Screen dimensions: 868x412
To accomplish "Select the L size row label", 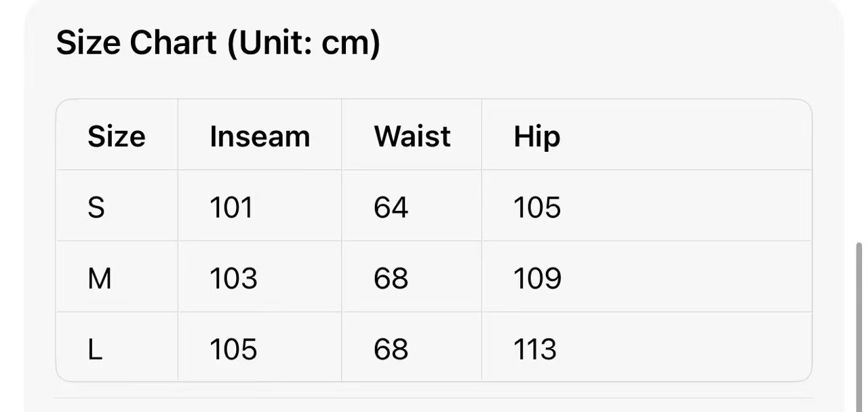I will pyautogui.click(x=95, y=350).
